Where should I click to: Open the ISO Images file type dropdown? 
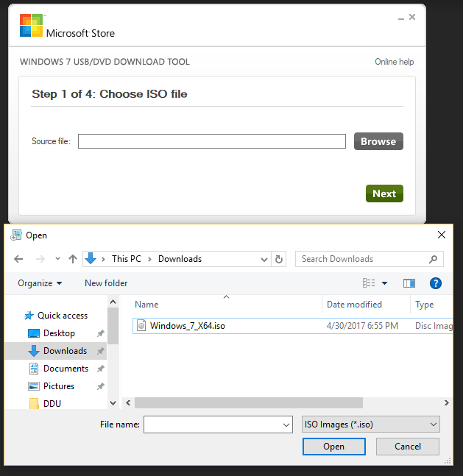[x=371, y=424]
